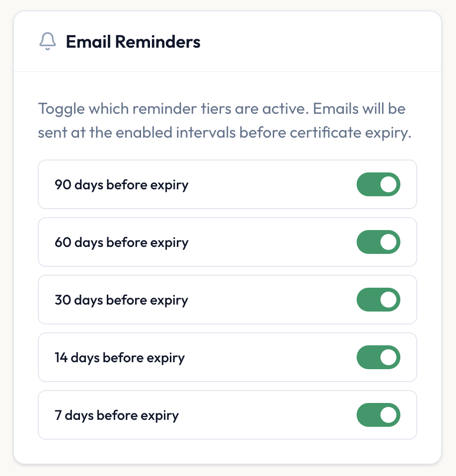Turn off the 60 days reminder switch
Image resolution: width=456 pixels, height=476 pixels.
click(x=378, y=242)
